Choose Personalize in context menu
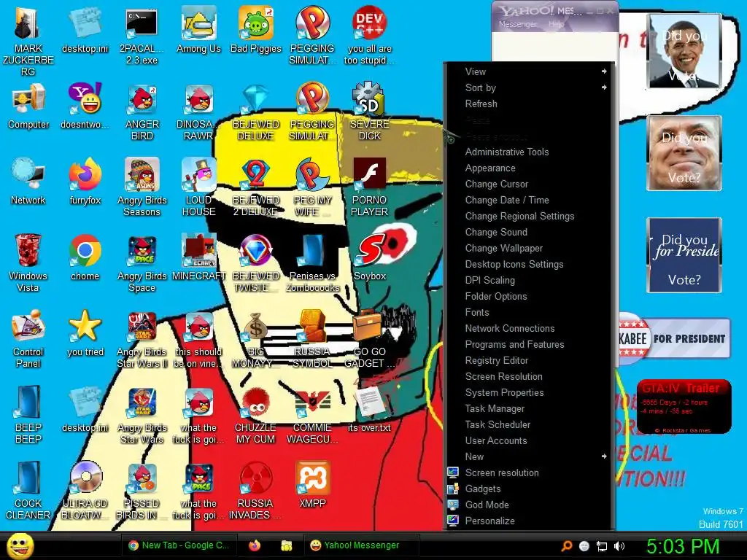 click(x=529, y=521)
